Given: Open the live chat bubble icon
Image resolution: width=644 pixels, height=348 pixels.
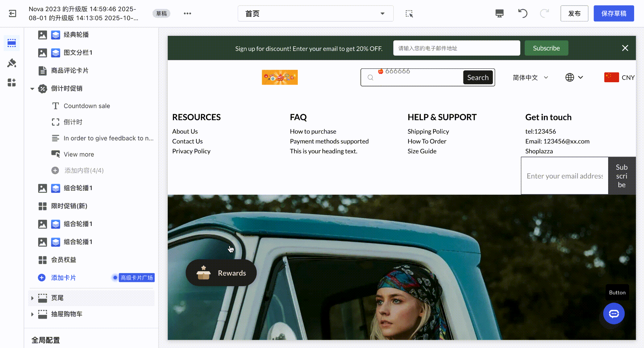Looking at the screenshot, I should click(x=614, y=314).
